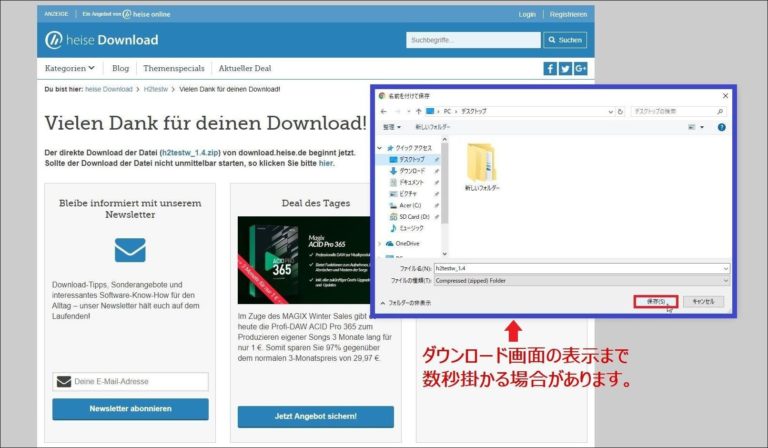Select the Acer (C:) drive
The width and height of the screenshot is (768, 448).
tap(412, 204)
